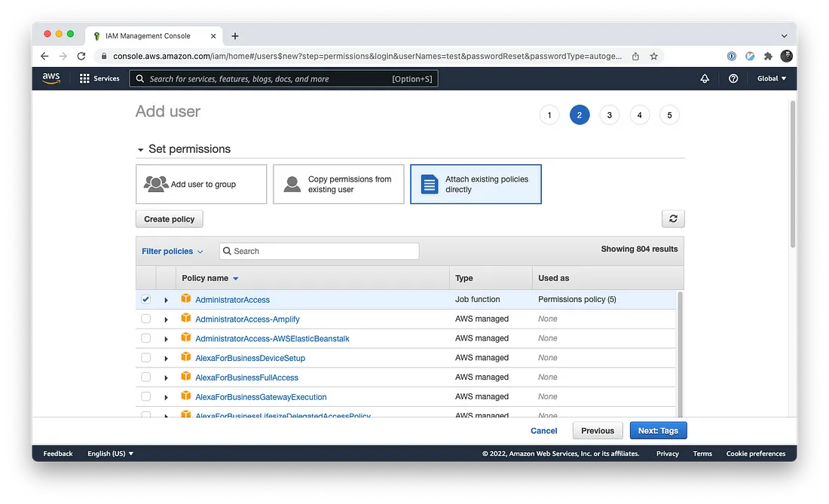Check the AlexaForBusinessGatewayExecution checkbox
Image resolution: width=829 pixels, height=504 pixels.
pyautogui.click(x=146, y=397)
